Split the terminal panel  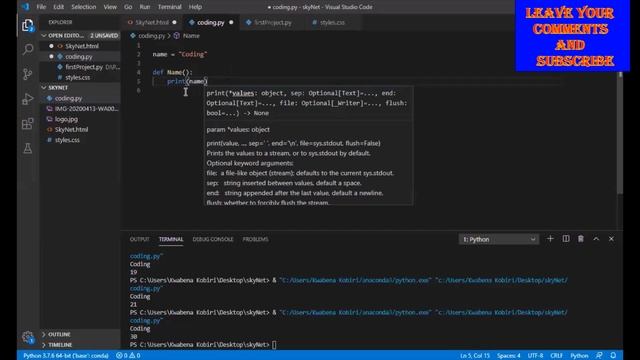pyautogui.click(x=566, y=239)
